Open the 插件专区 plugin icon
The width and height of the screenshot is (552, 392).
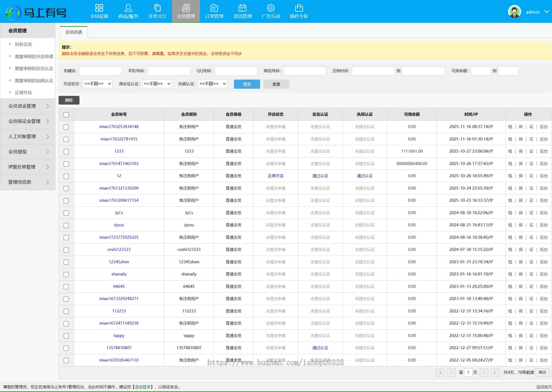click(x=299, y=8)
